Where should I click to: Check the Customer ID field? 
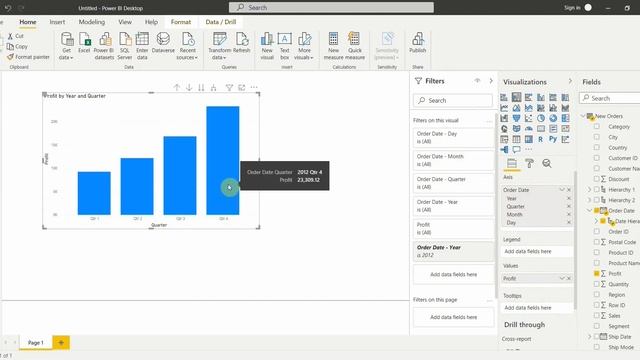pos(597,158)
